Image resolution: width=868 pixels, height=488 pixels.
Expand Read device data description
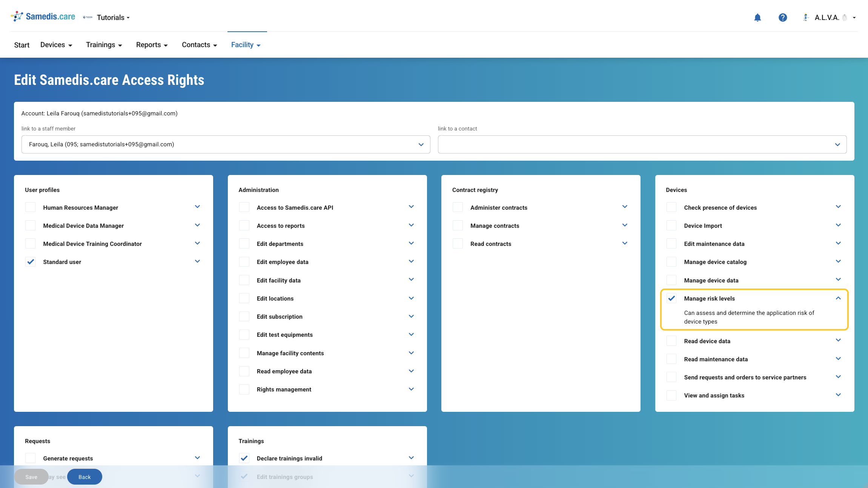[x=838, y=340]
